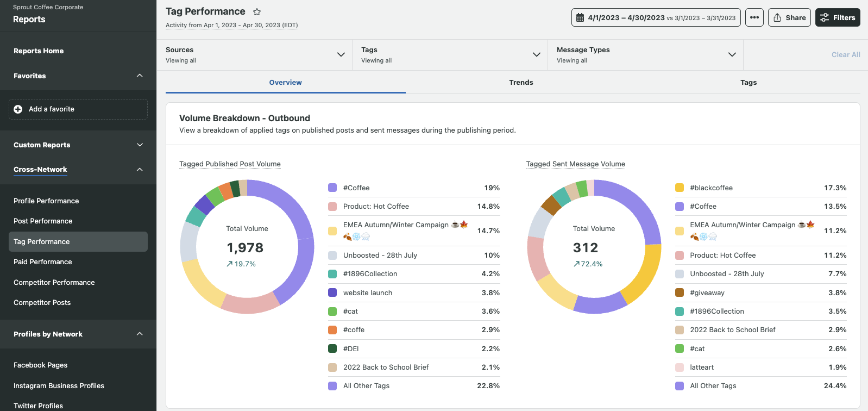Click the #Coffee purple color swatch
The image size is (868, 411).
coord(332,188)
